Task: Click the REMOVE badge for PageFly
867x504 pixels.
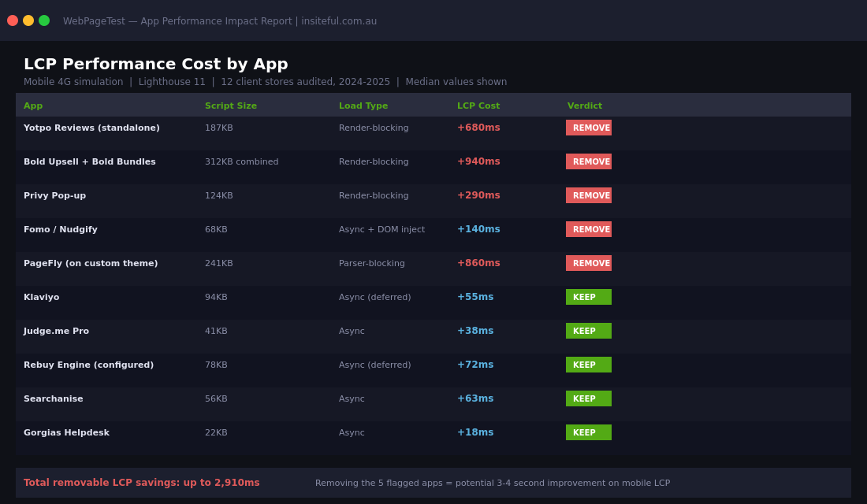Action: coord(588,263)
